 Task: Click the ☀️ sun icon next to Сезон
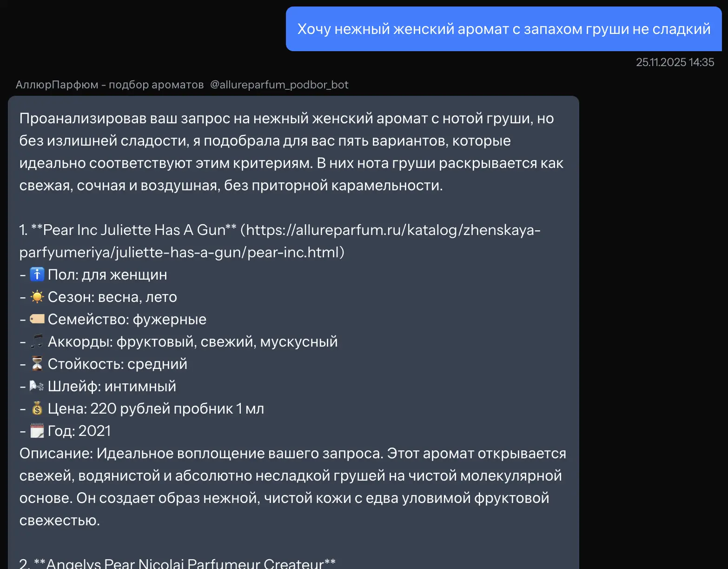click(37, 296)
